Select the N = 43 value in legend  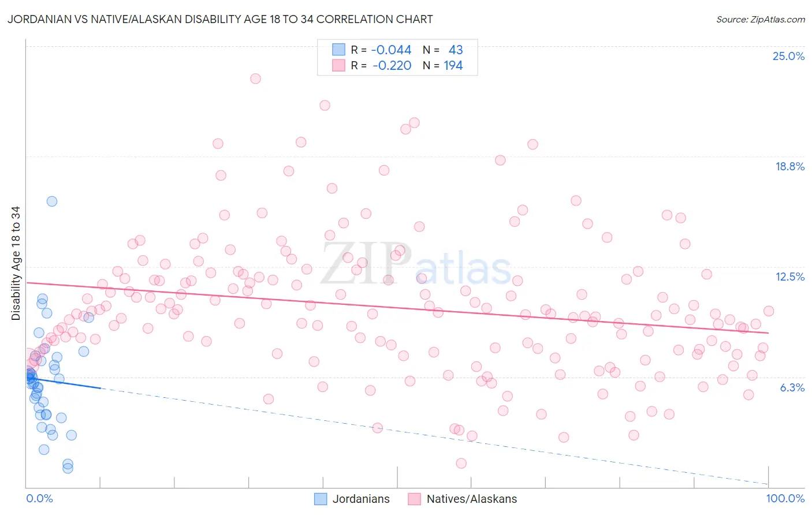443,50
